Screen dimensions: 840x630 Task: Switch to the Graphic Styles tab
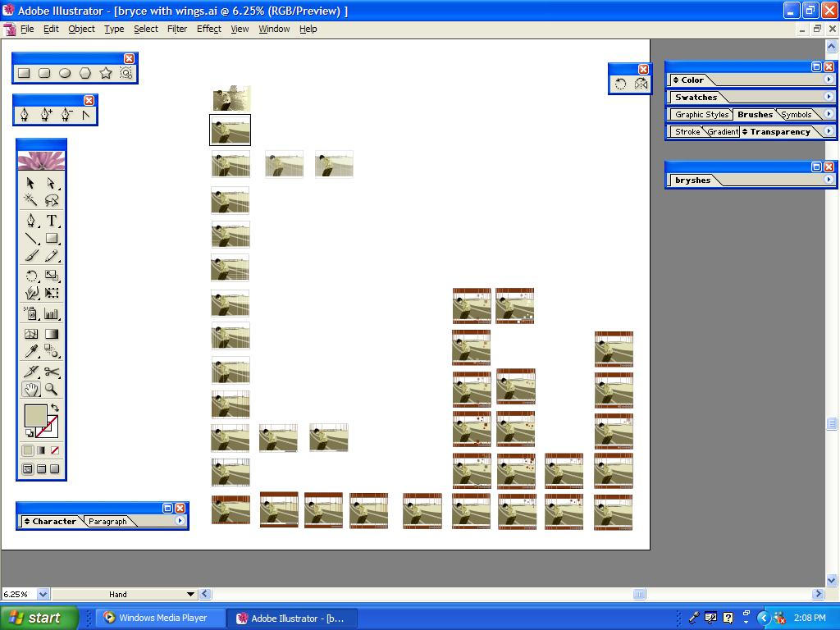click(x=702, y=115)
